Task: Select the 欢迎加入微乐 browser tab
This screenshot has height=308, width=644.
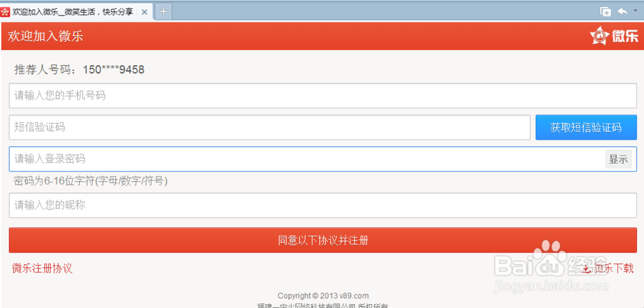Action: 77,12
